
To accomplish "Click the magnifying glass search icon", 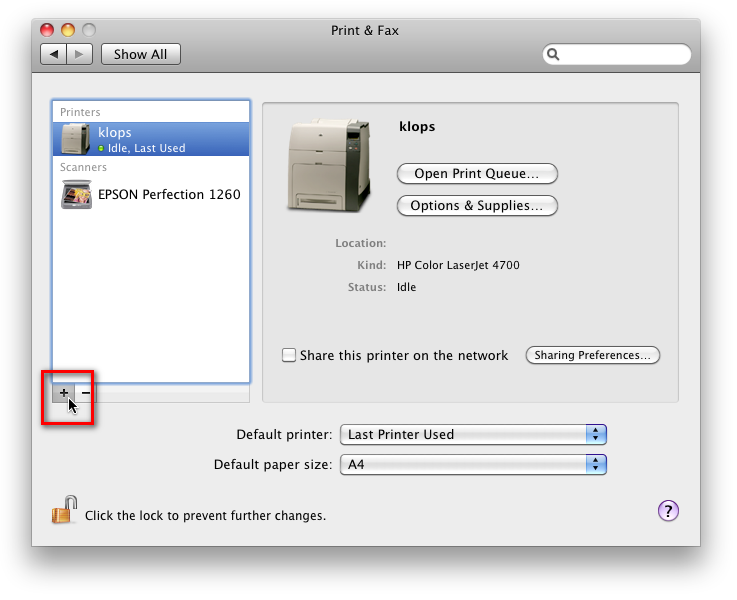I will pos(553,55).
